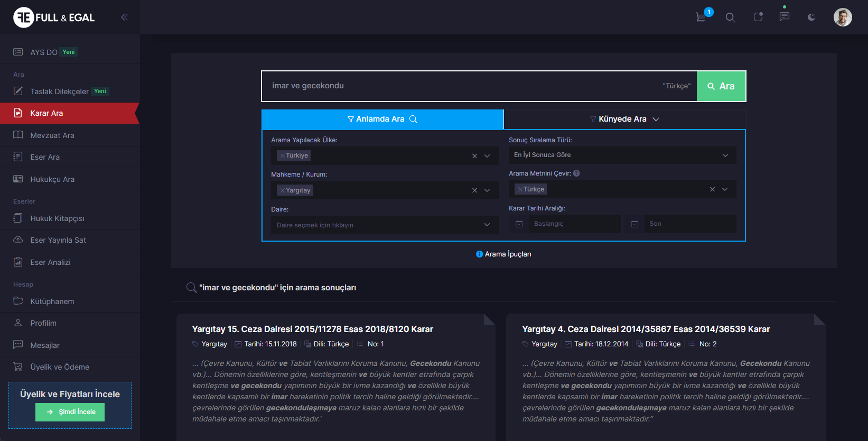The height and width of the screenshot is (441, 868).
Task: Open Mevzuat Ara in the sidebar
Action: click(x=52, y=135)
